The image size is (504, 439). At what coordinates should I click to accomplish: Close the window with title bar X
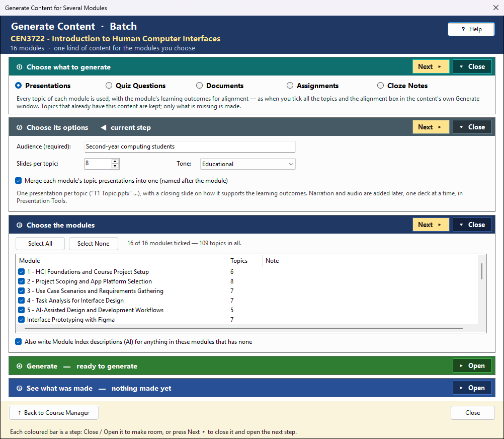point(496,8)
